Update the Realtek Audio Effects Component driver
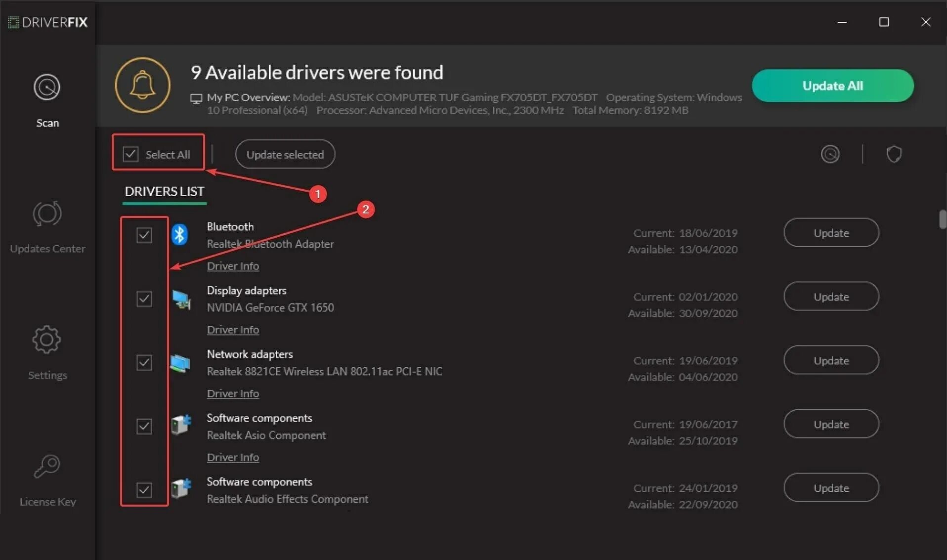This screenshot has width=947, height=560. 831,488
